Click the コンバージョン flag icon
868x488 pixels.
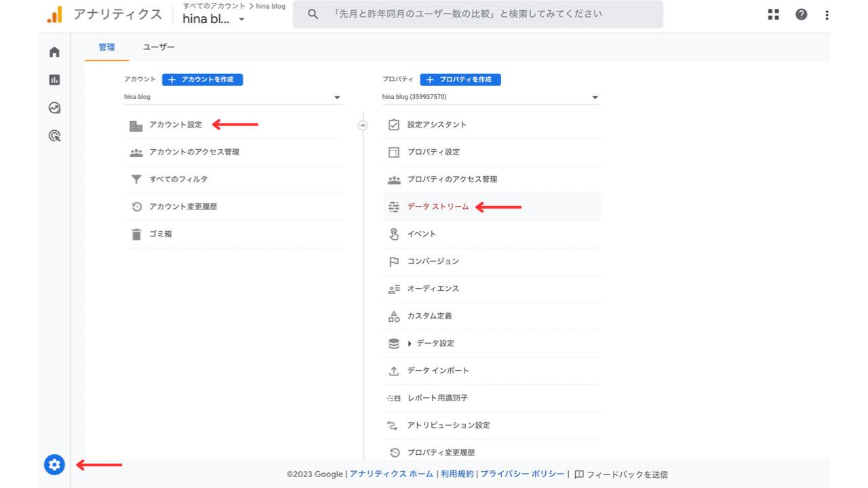coord(394,262)
